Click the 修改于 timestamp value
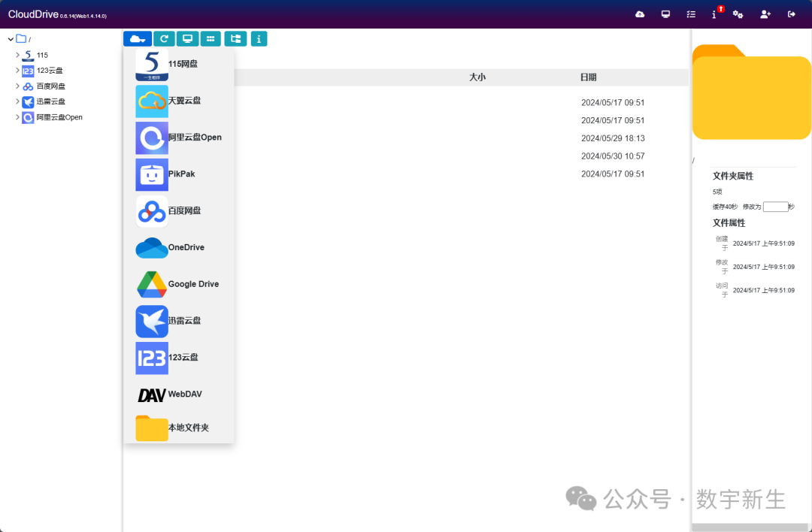This screenshot has height=532, width=812. (763, 267)
